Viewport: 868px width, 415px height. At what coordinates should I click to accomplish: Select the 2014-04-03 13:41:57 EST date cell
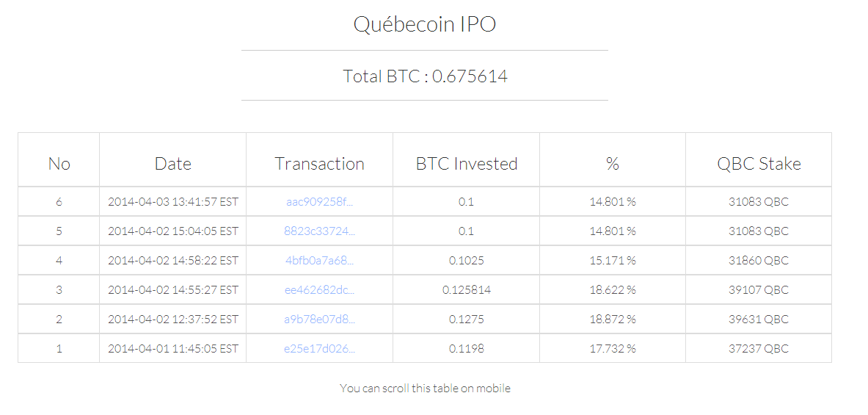[x=172, y=202]
